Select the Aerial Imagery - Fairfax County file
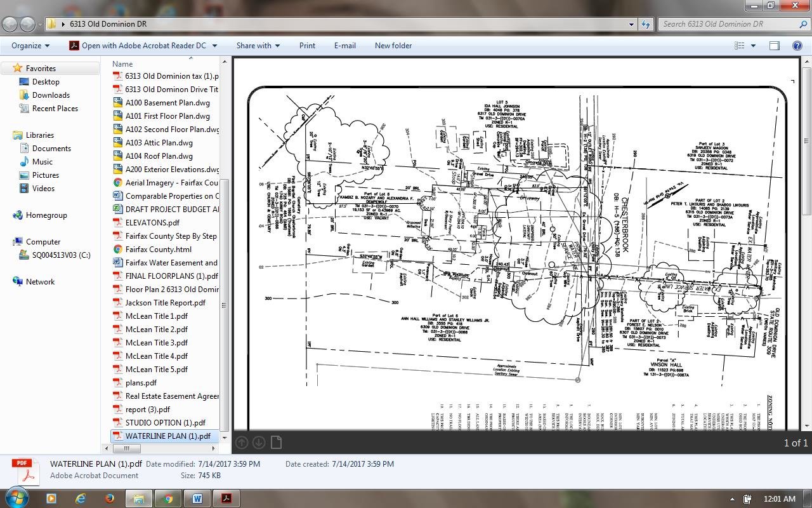The width and height of the screenshot is (812, 508). (166, 183)
